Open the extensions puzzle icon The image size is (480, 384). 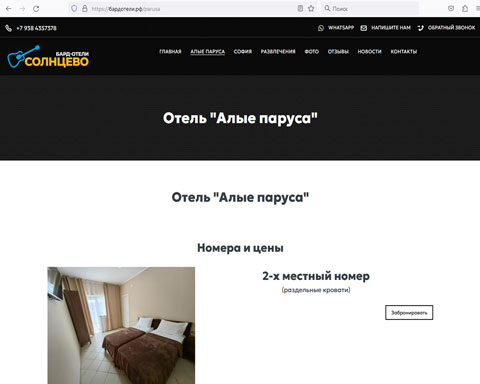tap(465, 9)
